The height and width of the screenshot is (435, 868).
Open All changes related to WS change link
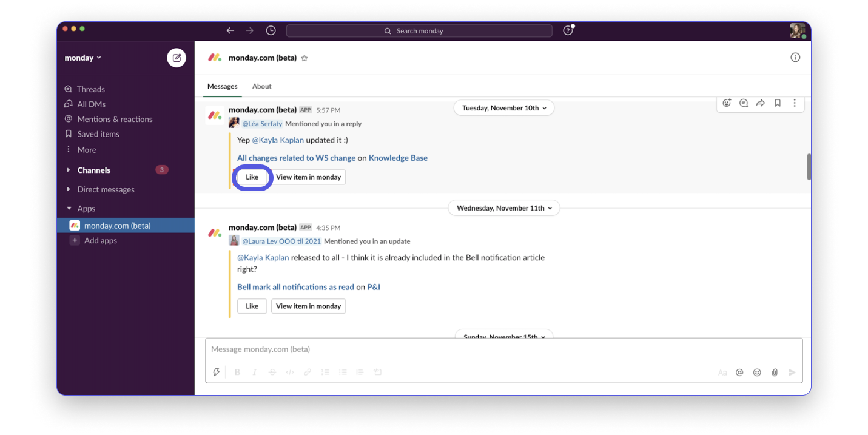coord(296,158)
